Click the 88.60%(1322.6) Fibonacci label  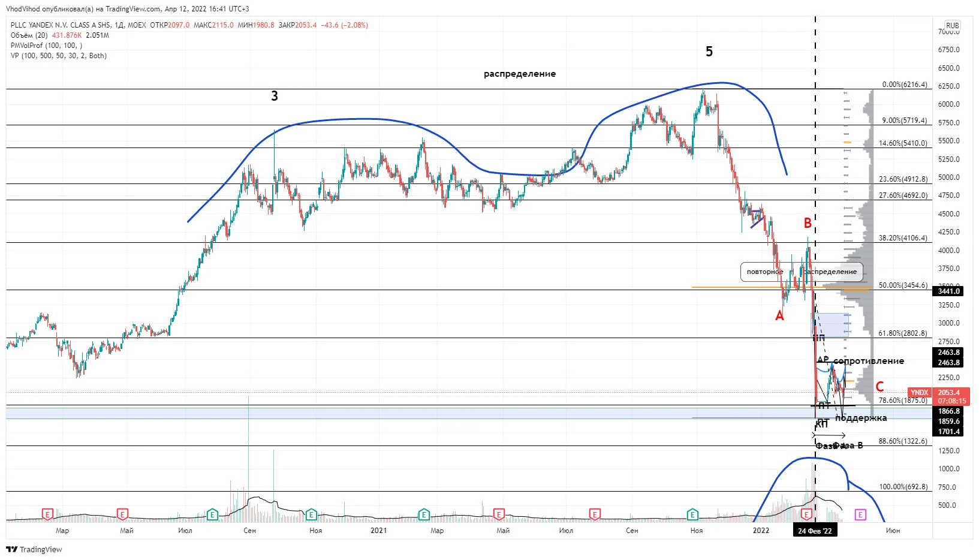(x=903, y=441)
